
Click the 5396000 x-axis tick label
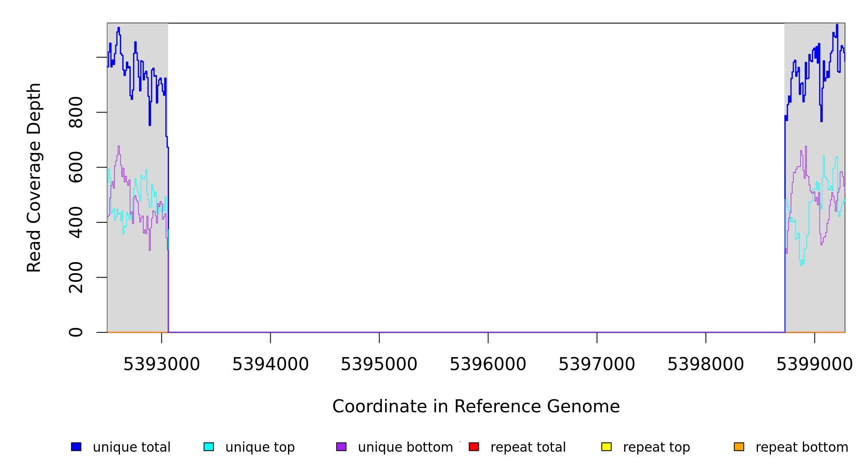[x=488, y=364]
